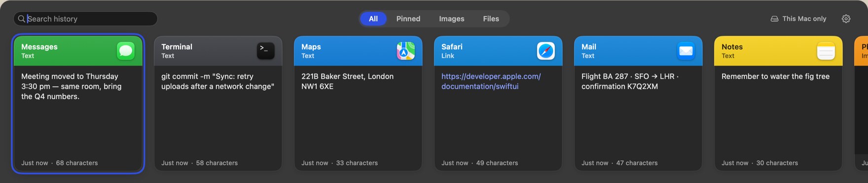Click the Maps card header title
Viewport: 868px width, 183px height.
pos(311,47)
